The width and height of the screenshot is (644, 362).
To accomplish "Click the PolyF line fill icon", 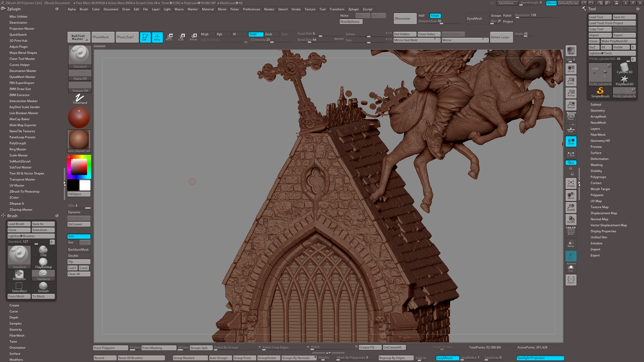I will (x=571, y=231).
